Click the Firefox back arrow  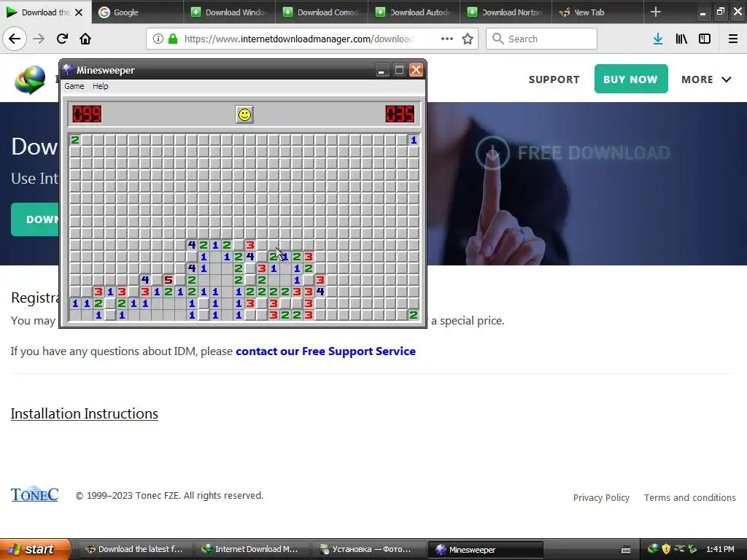pyautogui.click(x=15, y=39)
